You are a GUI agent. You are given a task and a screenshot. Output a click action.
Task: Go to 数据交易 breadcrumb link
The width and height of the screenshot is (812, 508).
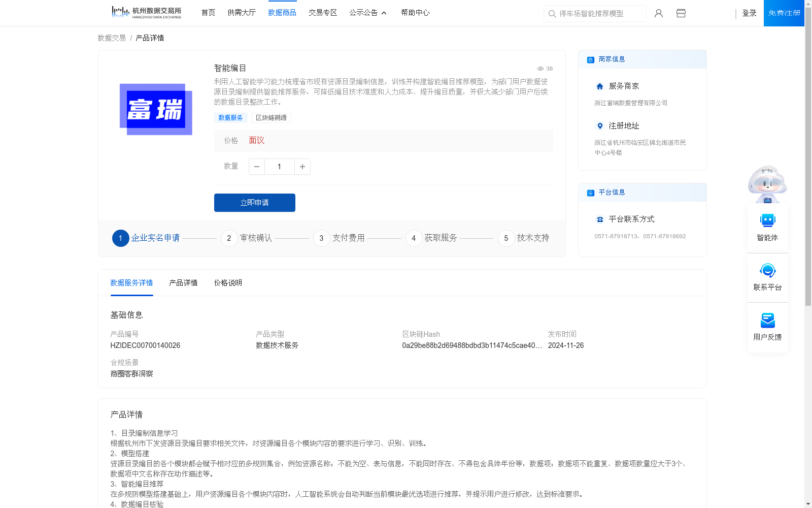112,38
